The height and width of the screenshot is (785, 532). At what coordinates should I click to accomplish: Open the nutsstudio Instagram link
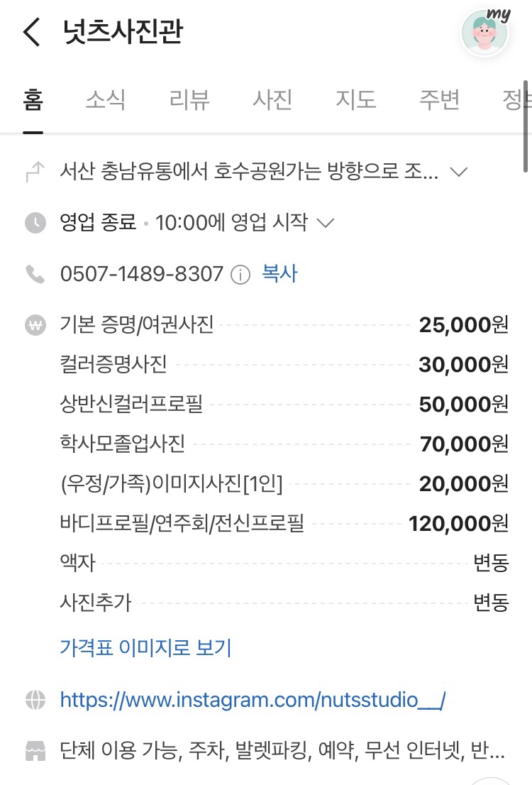pos(253,700)
